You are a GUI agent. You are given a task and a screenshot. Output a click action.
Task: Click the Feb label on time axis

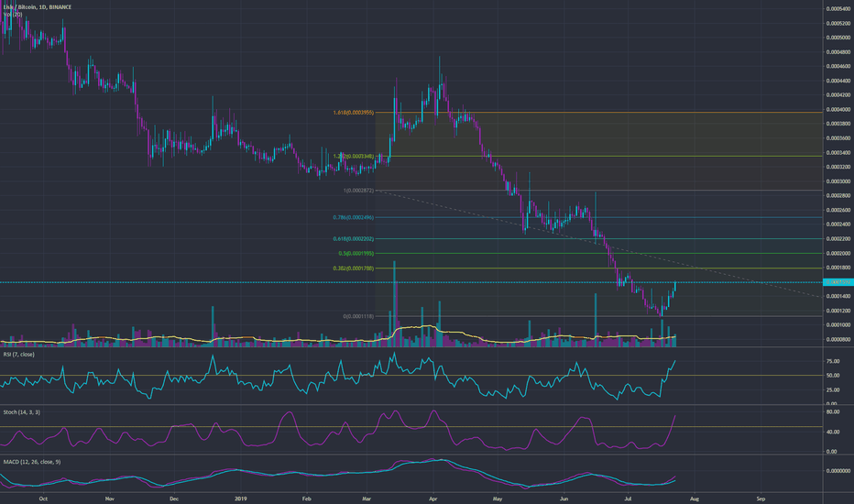(x=306, y=499)
